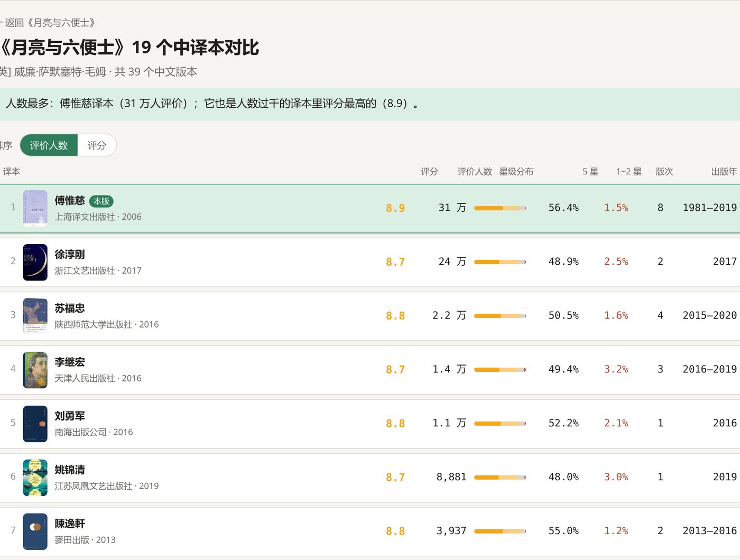Click 上海译文出版社 · 2006 publisher text
Screen dimensions: 740x560
tap(98, 217)
